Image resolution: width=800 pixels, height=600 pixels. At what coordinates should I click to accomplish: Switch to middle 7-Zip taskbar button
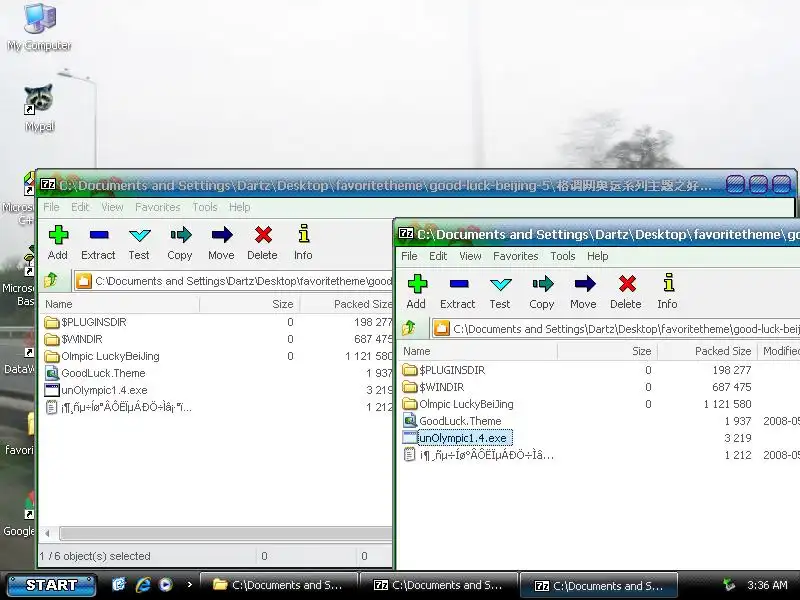(x=438, y=585)
